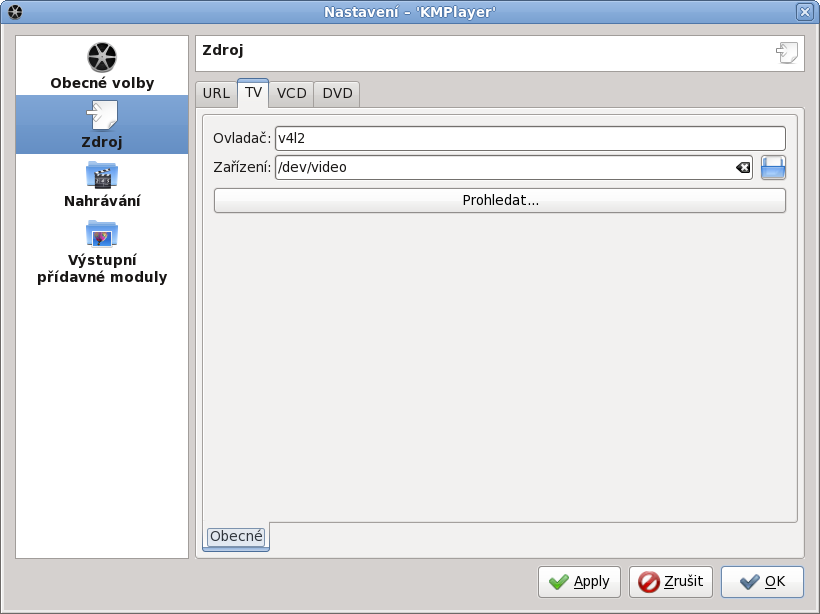The width and height of the screenshot is (820, 614).
Task: Select the TV tab
Action: click(x=253, y=93)
